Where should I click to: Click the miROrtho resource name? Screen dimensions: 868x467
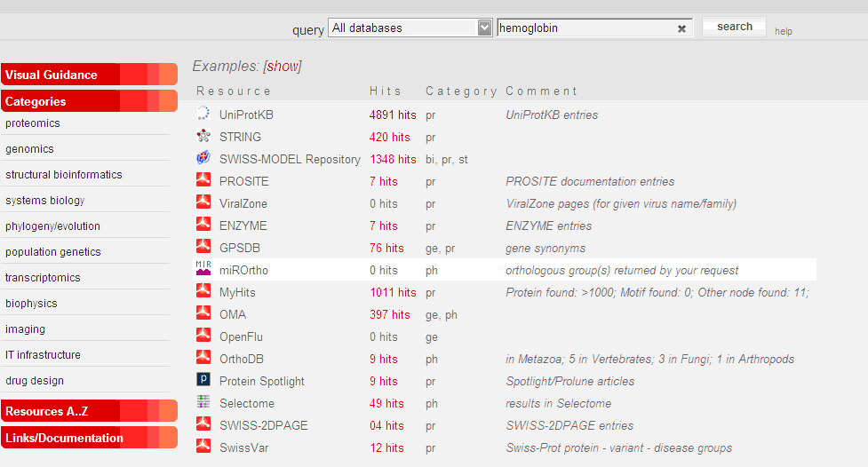click(243, 271)
